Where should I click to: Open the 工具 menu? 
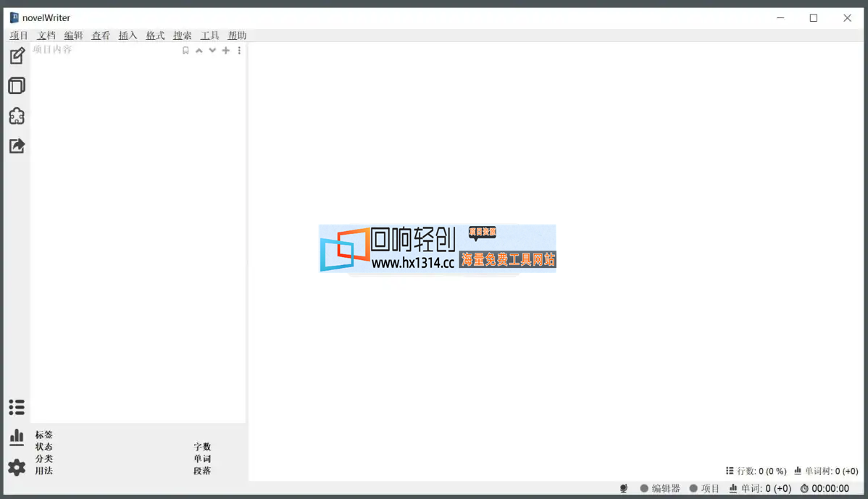click(210, 35)
